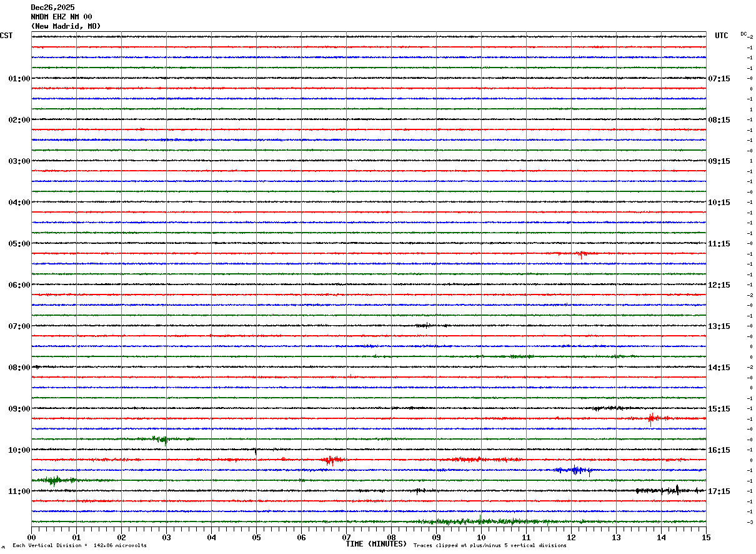Click the 13:15 UTC time label
The width and height of the screenshot is (756, 554).
[719, 326]
